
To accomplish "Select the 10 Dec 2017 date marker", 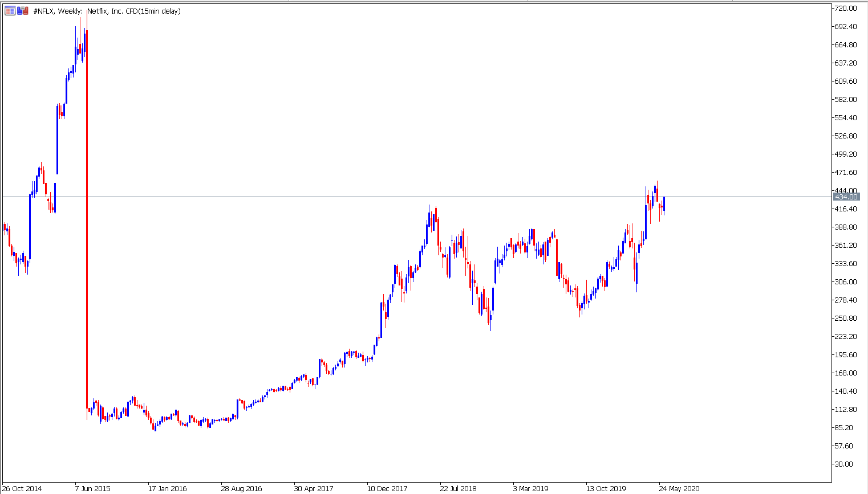I will pos(387,488).
